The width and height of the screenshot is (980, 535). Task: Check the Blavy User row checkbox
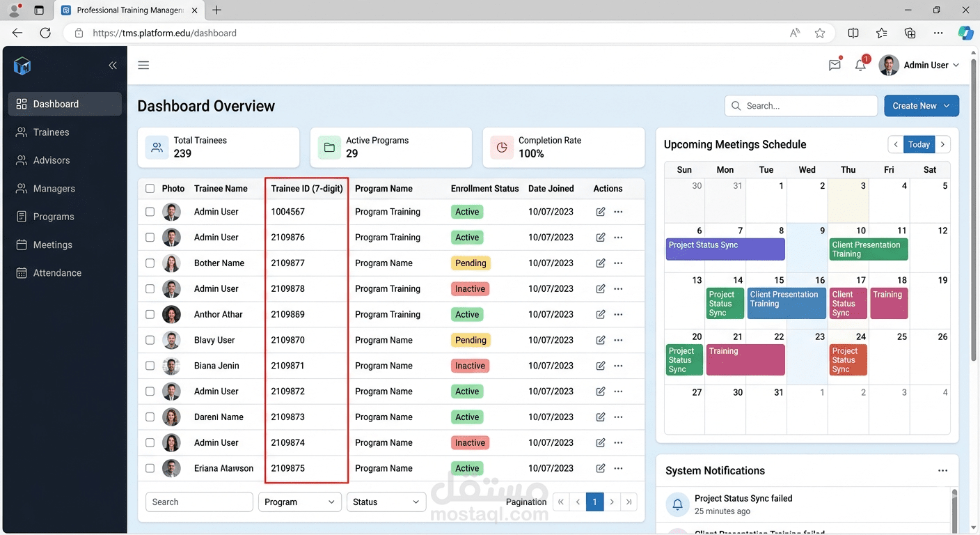click(150, 340)
